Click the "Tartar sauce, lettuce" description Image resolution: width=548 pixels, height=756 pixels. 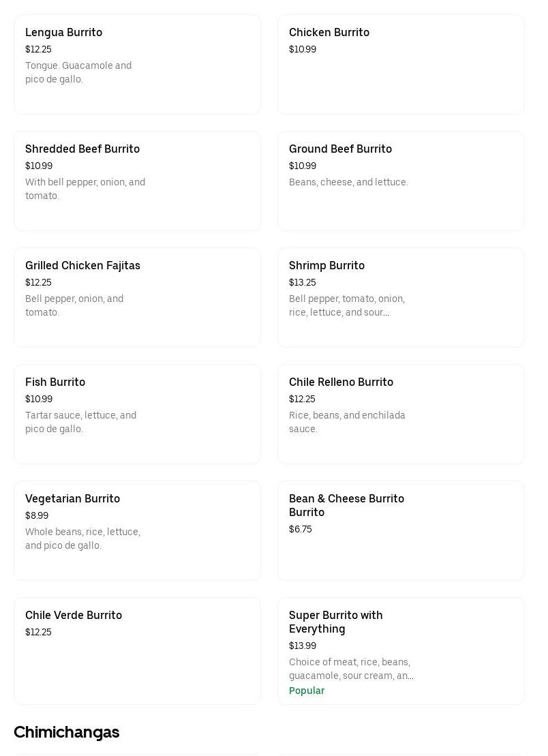click(80, 422)
